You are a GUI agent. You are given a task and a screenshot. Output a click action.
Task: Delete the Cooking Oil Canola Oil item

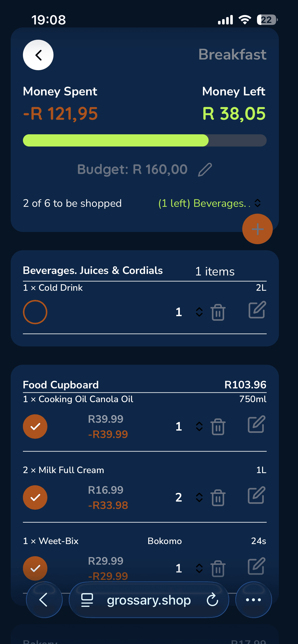point(218,427)
